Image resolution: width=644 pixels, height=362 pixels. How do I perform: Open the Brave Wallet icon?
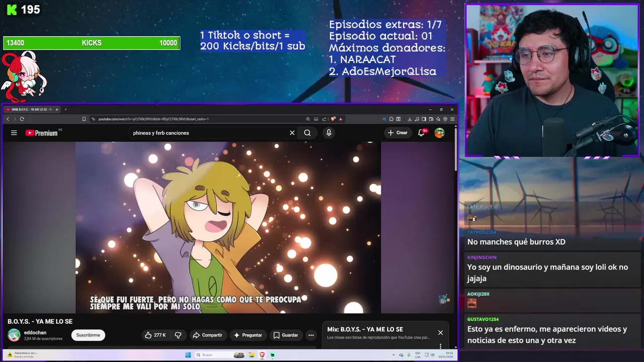[x=431, y=119]
